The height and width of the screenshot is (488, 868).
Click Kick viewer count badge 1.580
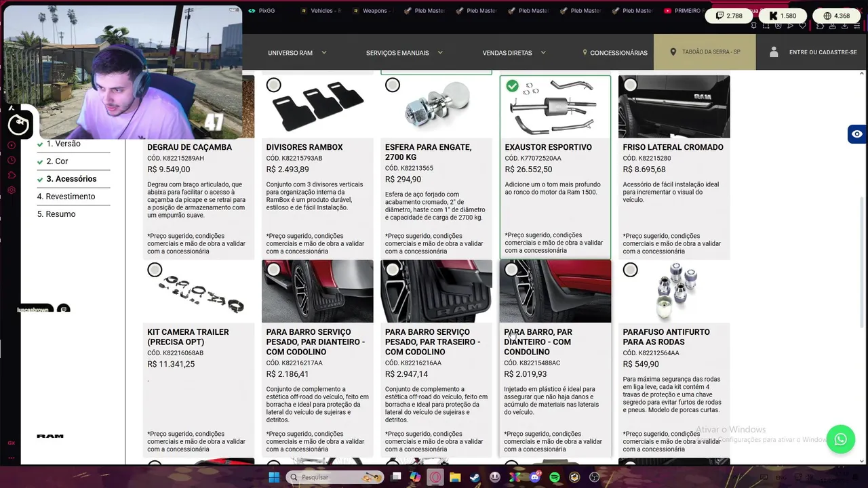783,16
